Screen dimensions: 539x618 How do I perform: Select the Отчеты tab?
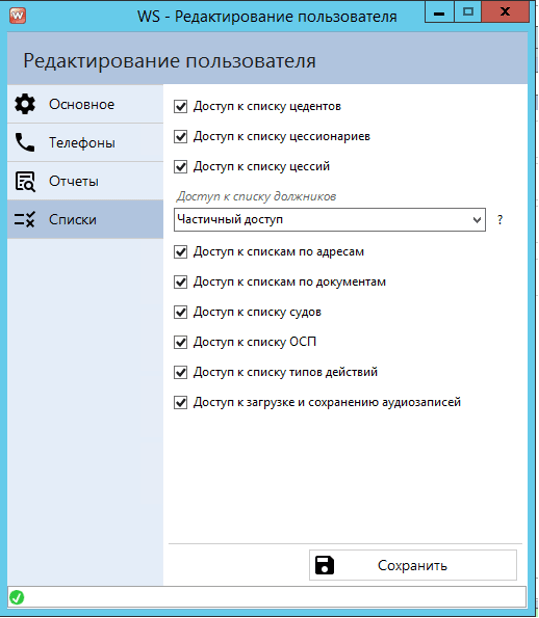pyautogui.click(x=85, y=181)
